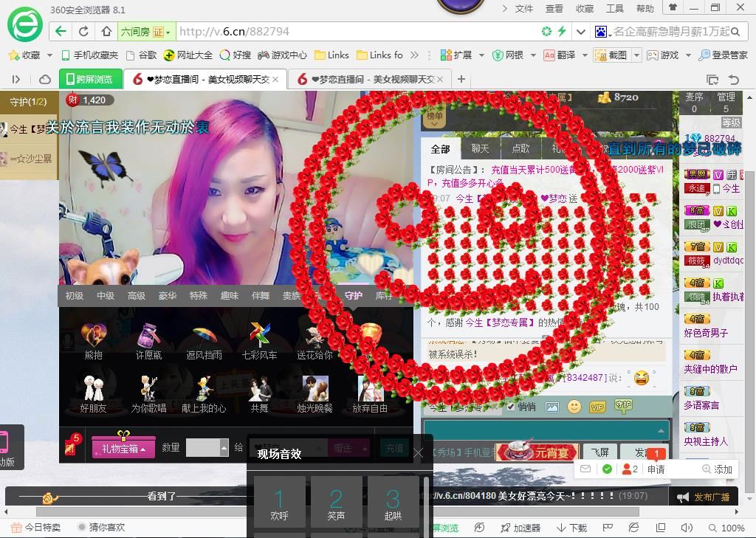Open the 工具 menu
Image resolution: width=756 pixels, height=538 pixels.
point(615,9)
